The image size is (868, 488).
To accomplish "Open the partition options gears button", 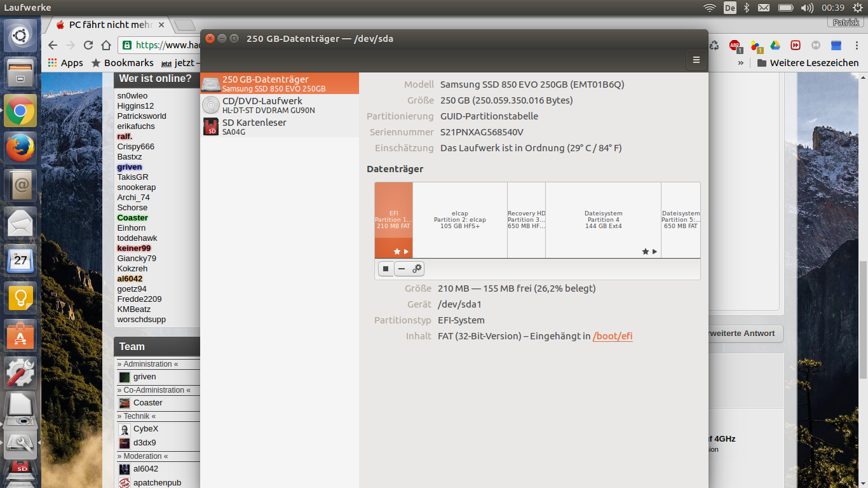I will 417,269.
